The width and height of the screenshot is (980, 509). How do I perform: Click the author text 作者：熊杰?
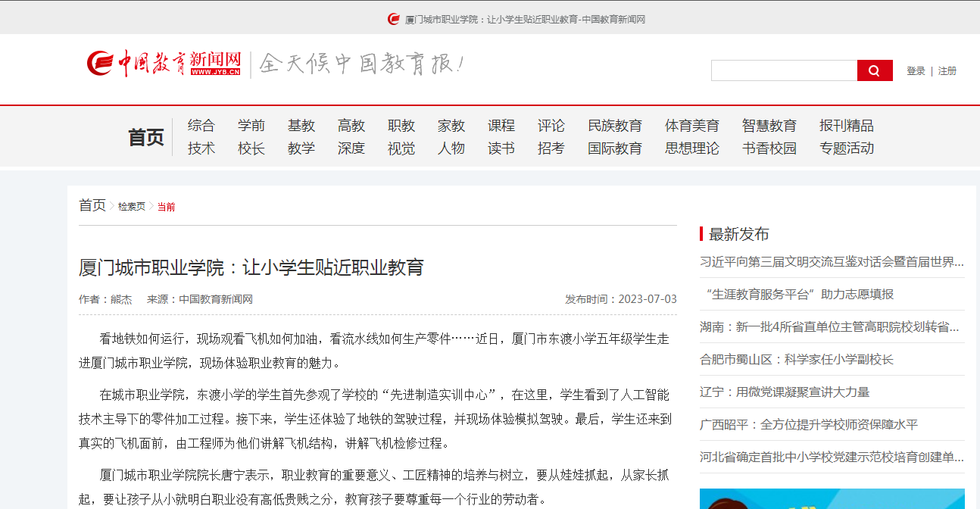105,299
